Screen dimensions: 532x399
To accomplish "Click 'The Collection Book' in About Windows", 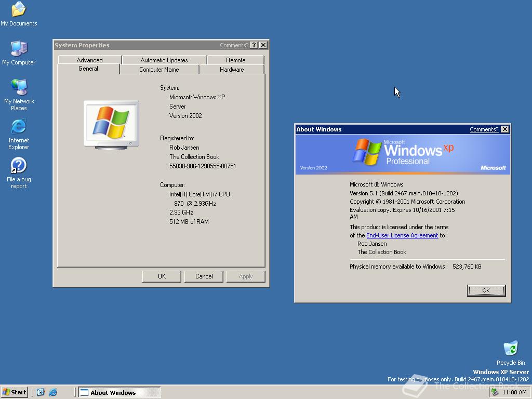I will 382,252.
